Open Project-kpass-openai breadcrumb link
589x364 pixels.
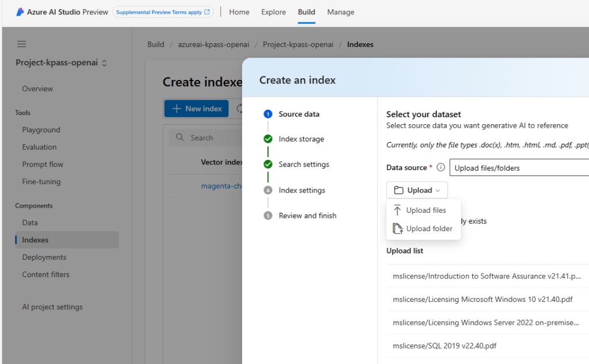298,44
